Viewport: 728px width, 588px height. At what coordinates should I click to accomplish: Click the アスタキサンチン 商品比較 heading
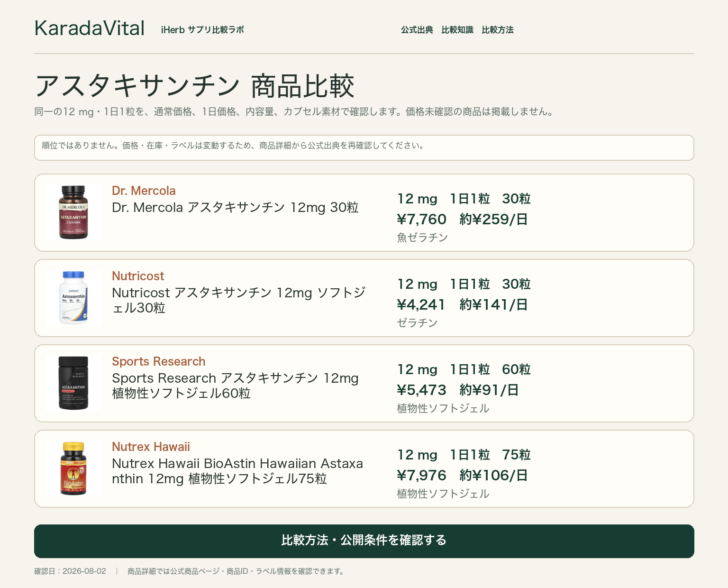click(194, 86)
